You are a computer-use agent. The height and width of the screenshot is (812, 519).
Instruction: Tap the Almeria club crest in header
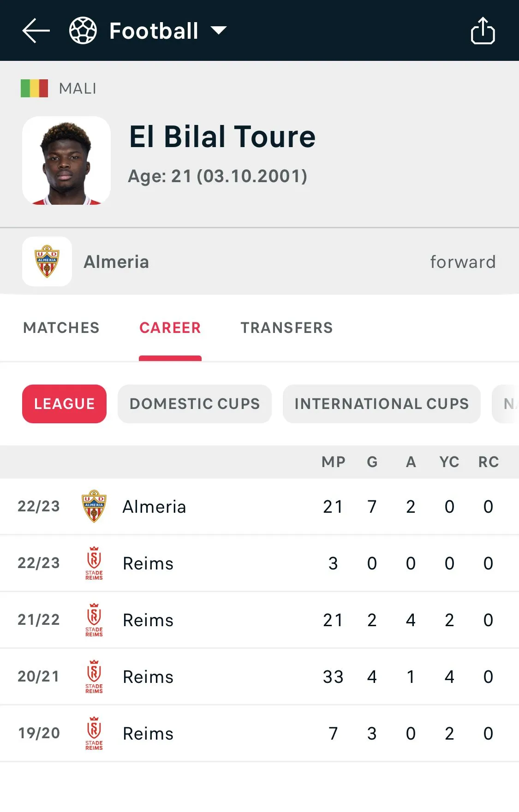47,261
